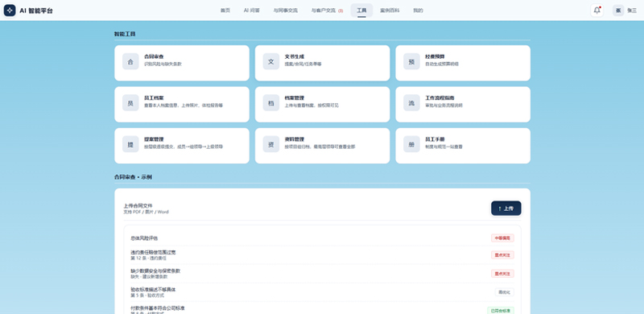The image size is (644, 314).
Task: Click 第 12 条 · 违约责任 subtitle
Action: coord(149,258)
